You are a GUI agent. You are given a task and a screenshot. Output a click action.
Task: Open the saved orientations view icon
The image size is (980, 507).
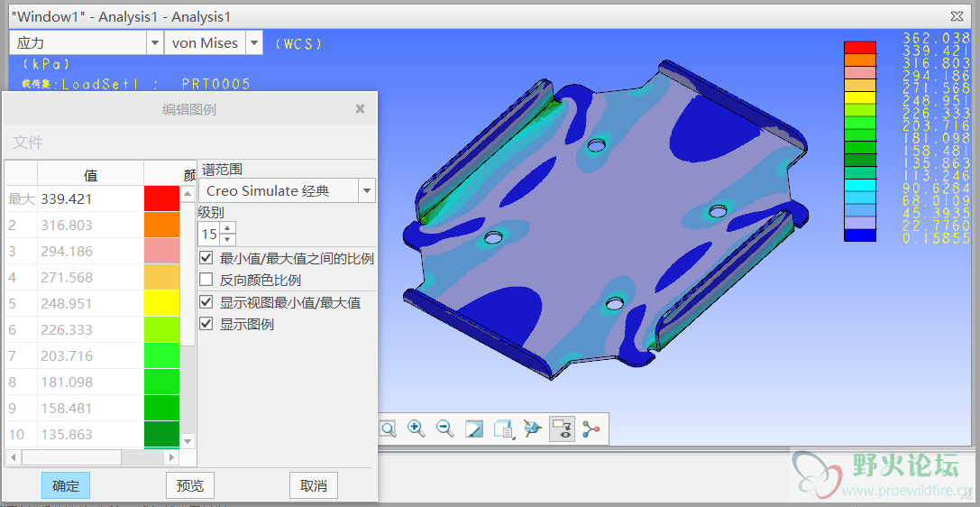(x=503, y=429)
